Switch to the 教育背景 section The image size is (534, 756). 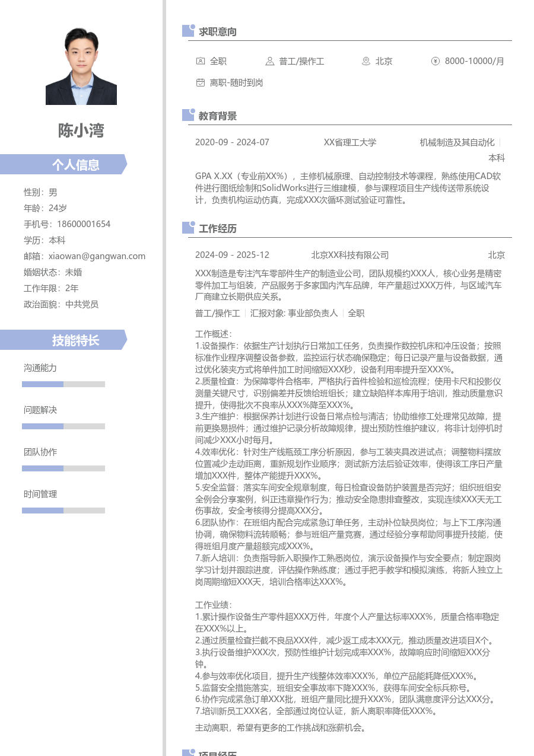pyautogui.click(x=217, y=116)
